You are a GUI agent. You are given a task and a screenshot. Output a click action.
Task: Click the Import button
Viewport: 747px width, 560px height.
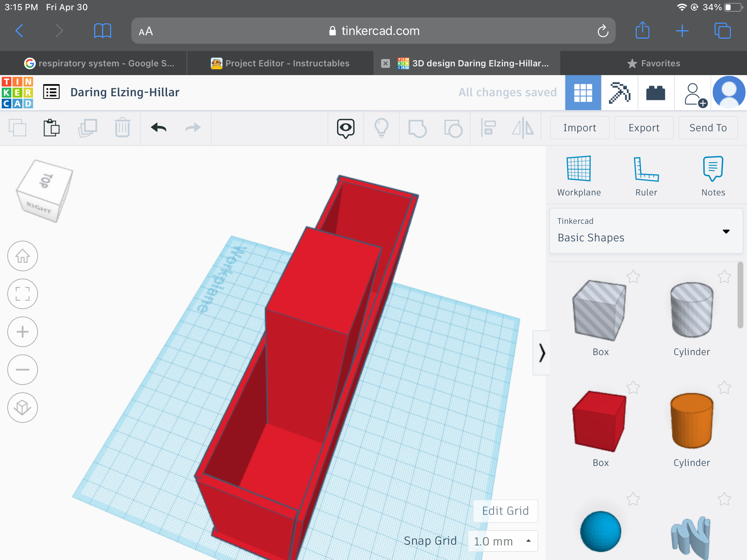[x=580, y=128]
